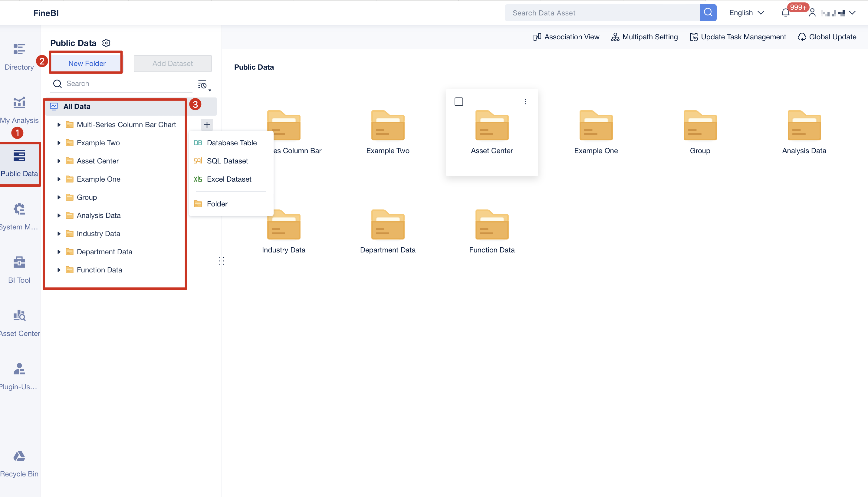Open the three-dot menu on Asset Center card

point(525,101)
